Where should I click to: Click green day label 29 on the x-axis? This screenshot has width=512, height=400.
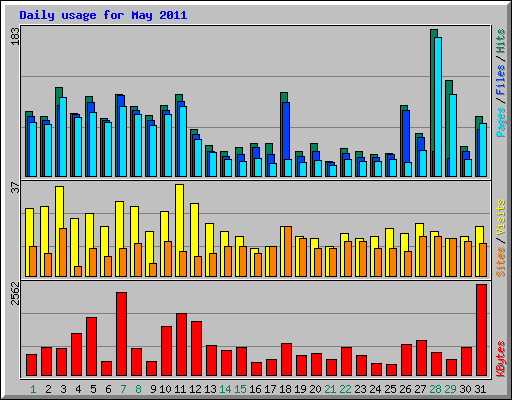(x=450, y=389)
